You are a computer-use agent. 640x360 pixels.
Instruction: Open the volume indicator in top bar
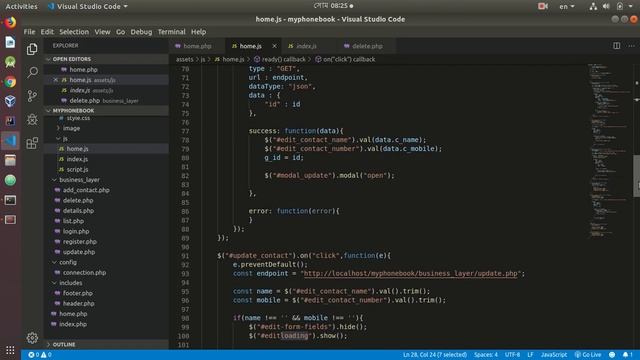(x=606, y=6)
